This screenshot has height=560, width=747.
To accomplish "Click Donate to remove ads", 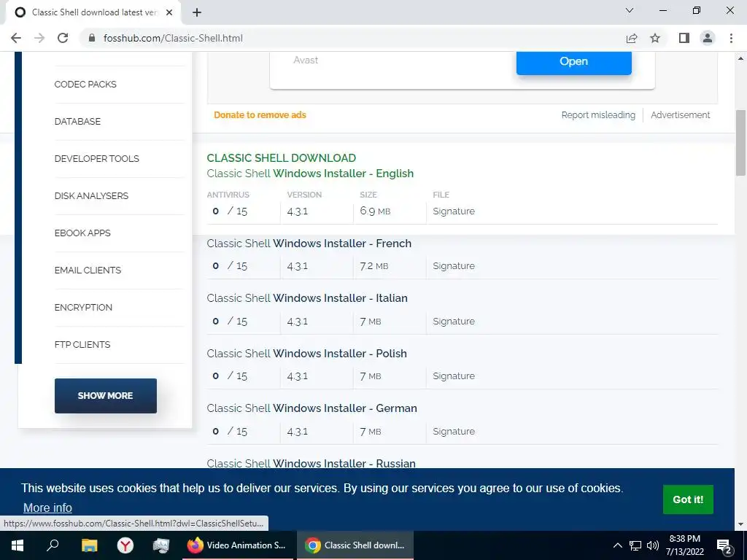I will pos(260,114).
